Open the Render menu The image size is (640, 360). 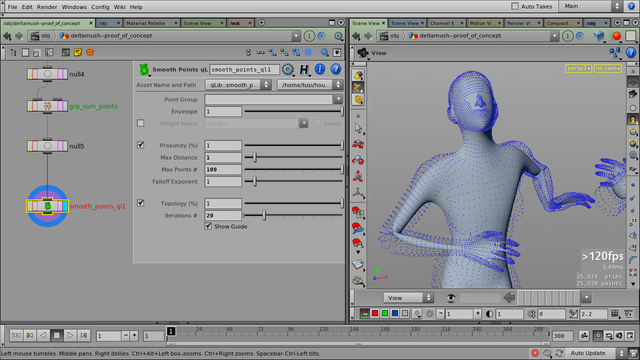pyautogui.click(x=47, y=7)
